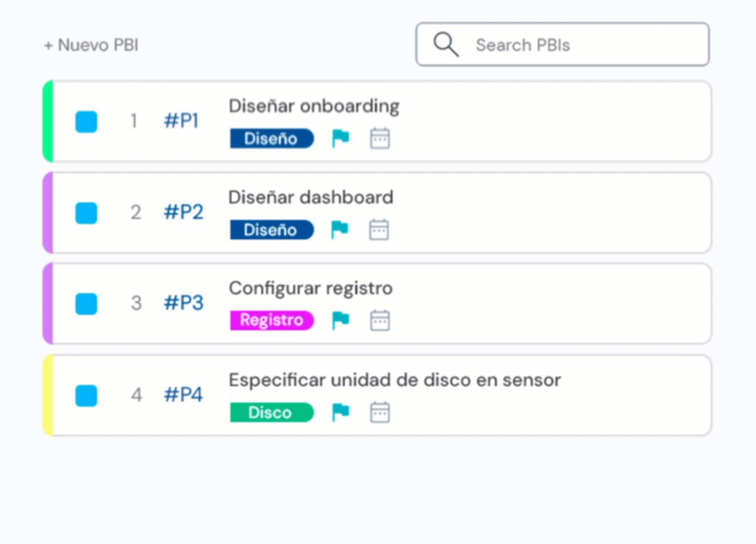Open PBI #P2 via its link
Viewport: 756px width, 544px height.
(x=183, y=212)
